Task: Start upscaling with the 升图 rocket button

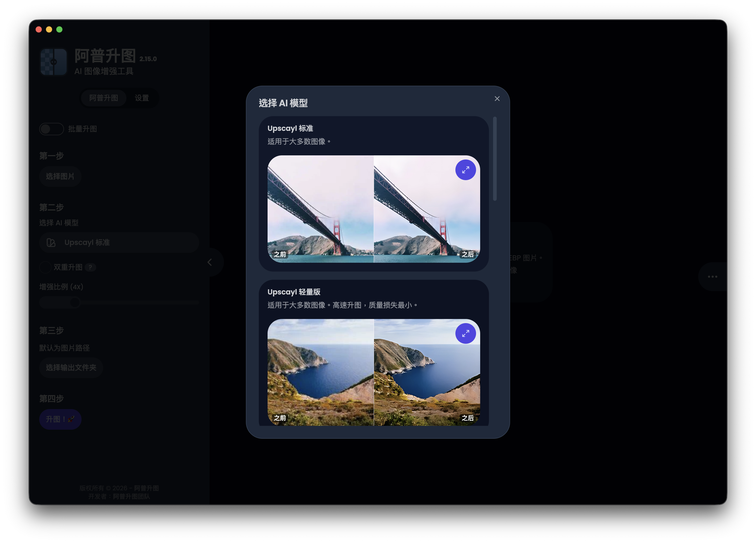Action: pyautogui.click(x=60, y=419)
